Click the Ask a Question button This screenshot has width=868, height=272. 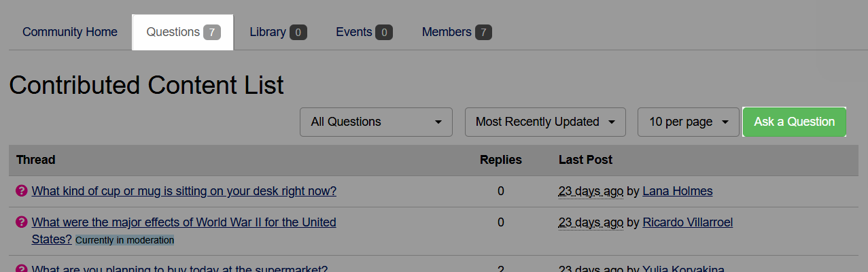(795, 122)
